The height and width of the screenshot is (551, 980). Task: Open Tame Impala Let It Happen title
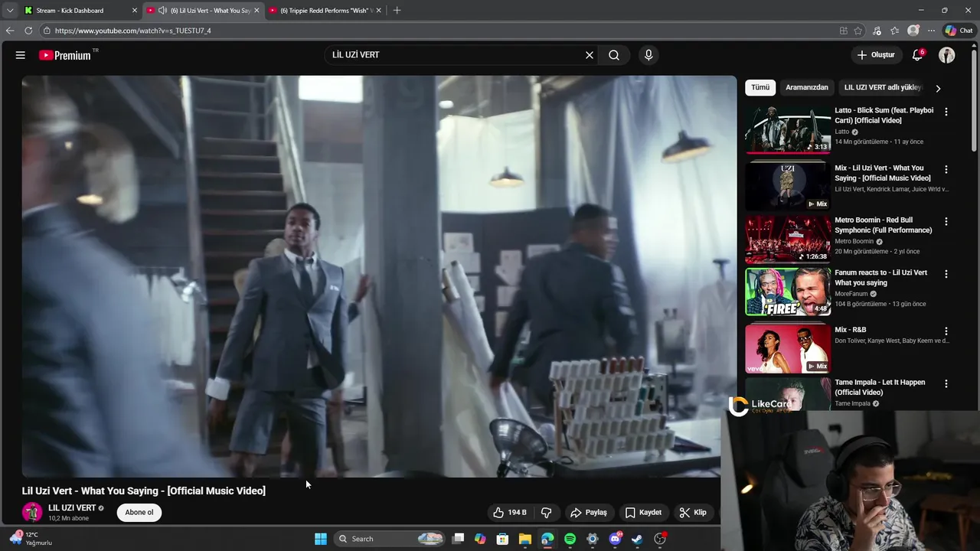[x=880, y=387]
